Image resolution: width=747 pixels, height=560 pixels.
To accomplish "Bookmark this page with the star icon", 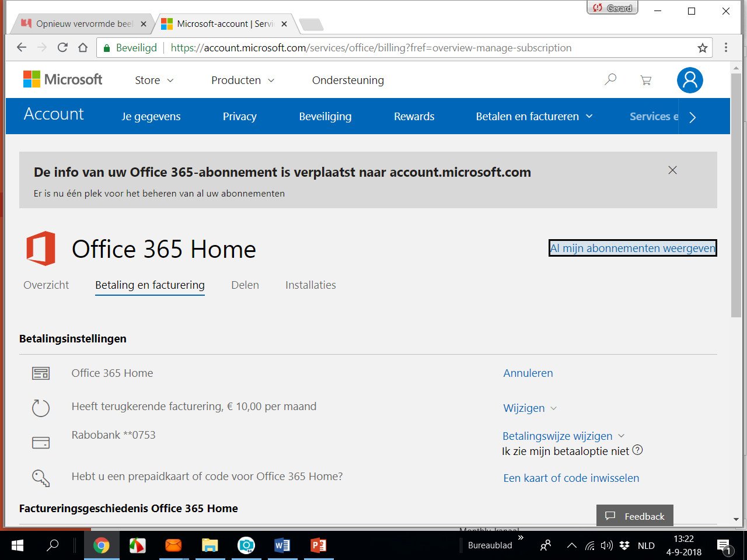I will (x=703, y=48).
